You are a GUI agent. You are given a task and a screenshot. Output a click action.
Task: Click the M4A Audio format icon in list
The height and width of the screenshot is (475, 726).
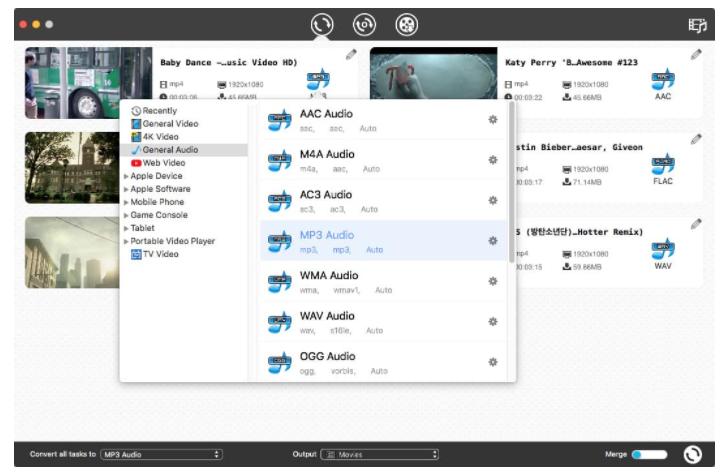[x=280, y=160]
